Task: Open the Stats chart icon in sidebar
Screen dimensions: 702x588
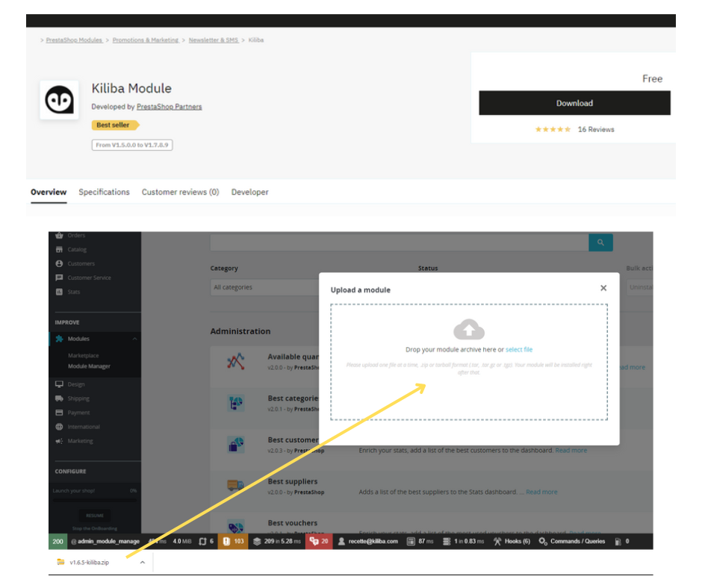Action: [x=59, y=292]
